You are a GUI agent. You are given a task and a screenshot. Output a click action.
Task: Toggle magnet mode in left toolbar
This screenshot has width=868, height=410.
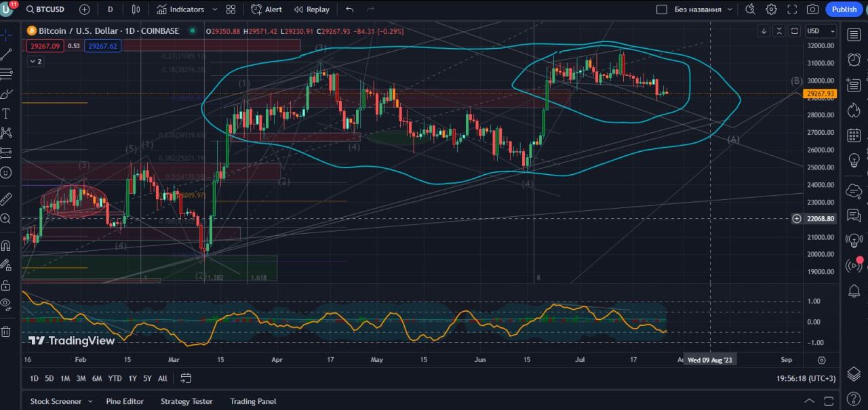[6, 245]
